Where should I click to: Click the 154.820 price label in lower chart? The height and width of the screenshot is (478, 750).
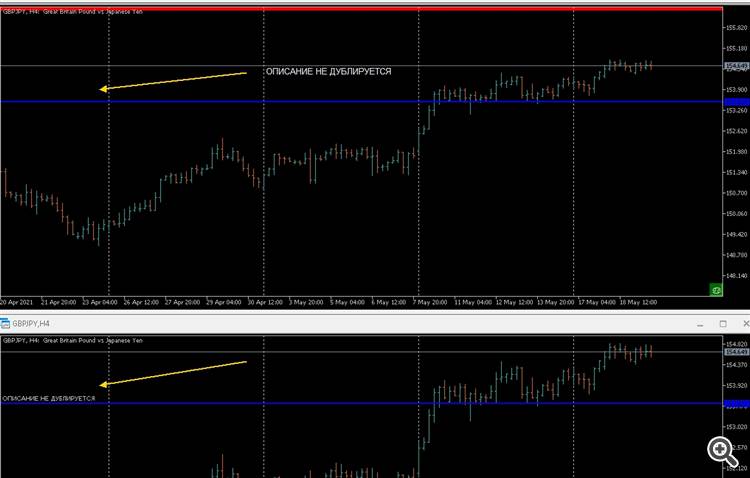[736, 344]
